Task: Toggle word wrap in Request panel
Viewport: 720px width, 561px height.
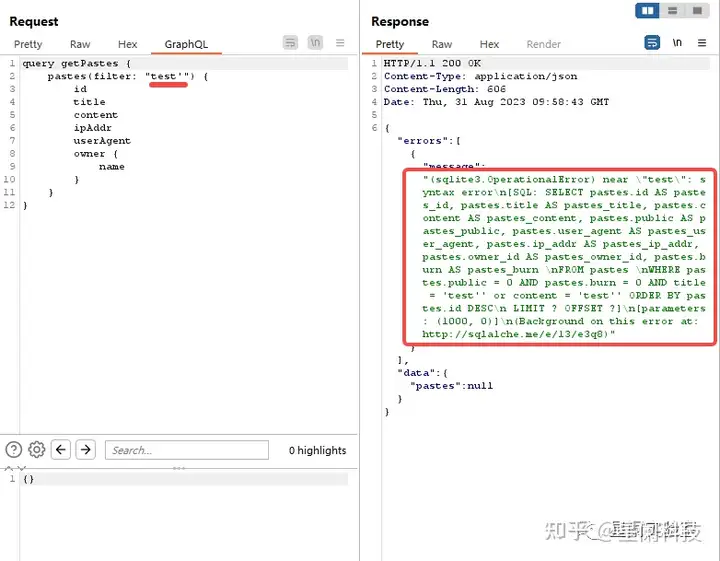Action: (x=290, y=43)
